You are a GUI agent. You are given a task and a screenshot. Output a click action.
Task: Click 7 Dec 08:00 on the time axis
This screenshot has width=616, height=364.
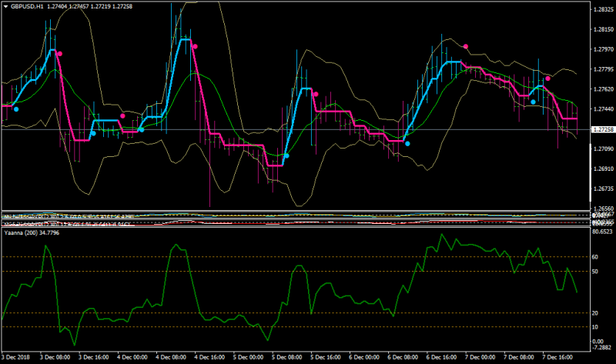pyautogui.click(x=519, y=357)
